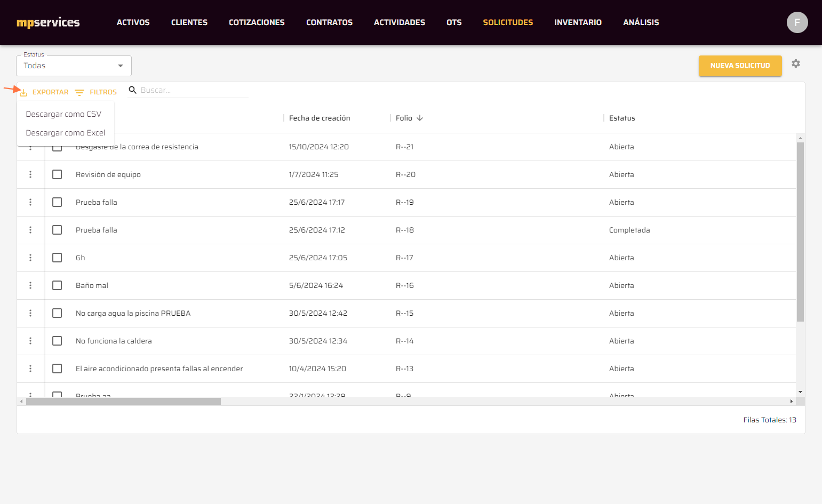Open row menu for folio R--18
Image resolution: width=822 pixels, height=504 pixels.
(30, 230)
